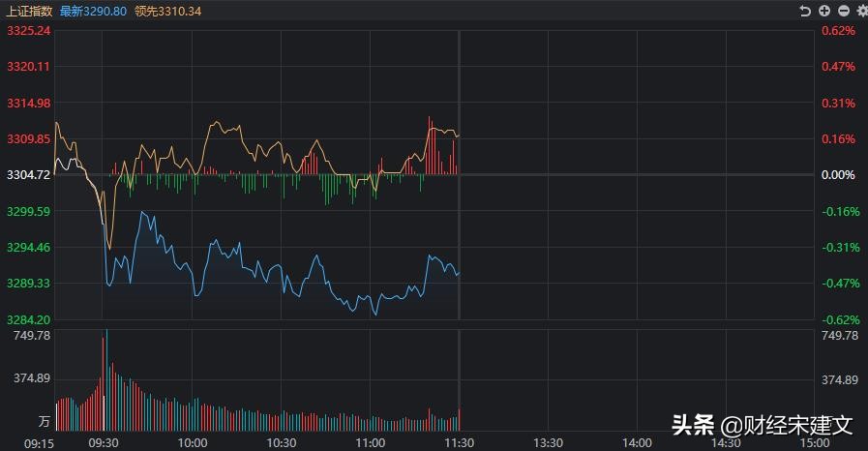This screenshot has width=868, height=451.
Task: Click the 13:30 time axis label
Action: 548,442
